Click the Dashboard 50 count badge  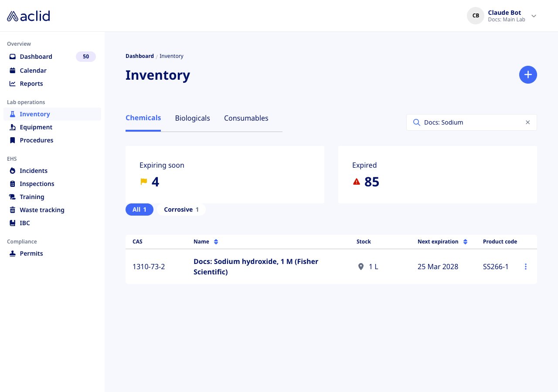(86, 57)
